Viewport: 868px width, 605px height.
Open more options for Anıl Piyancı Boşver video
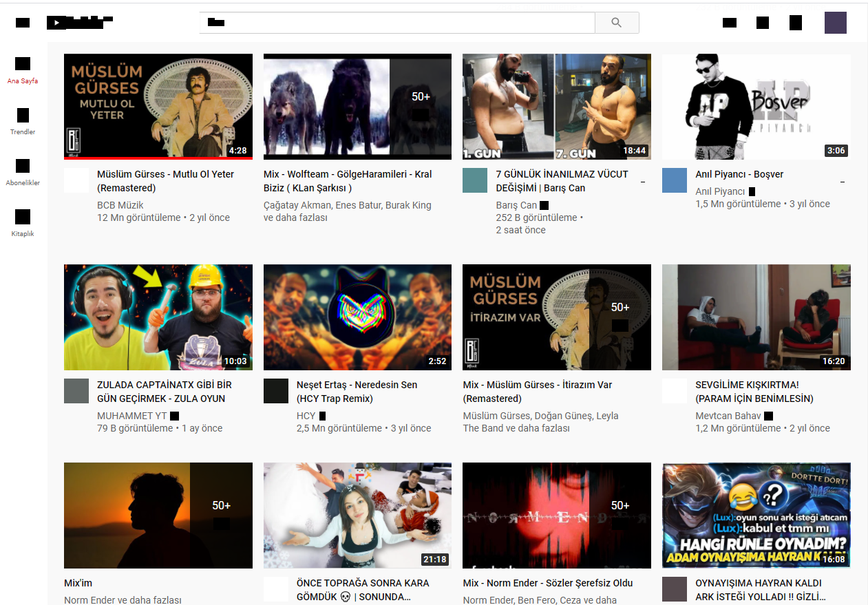click(x=843, y=182)
